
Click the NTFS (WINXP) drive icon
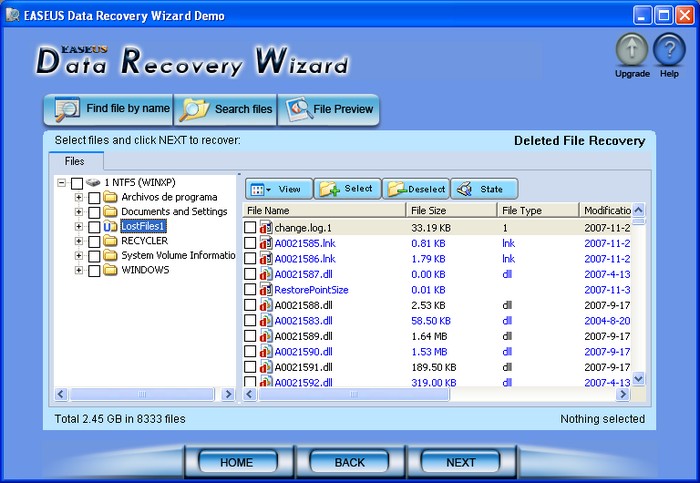93,183
